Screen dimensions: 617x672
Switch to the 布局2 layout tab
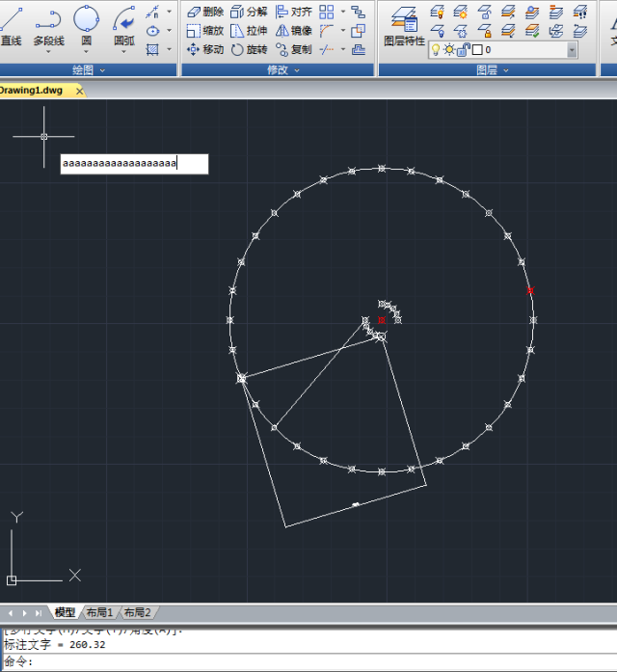pos(137,612)
